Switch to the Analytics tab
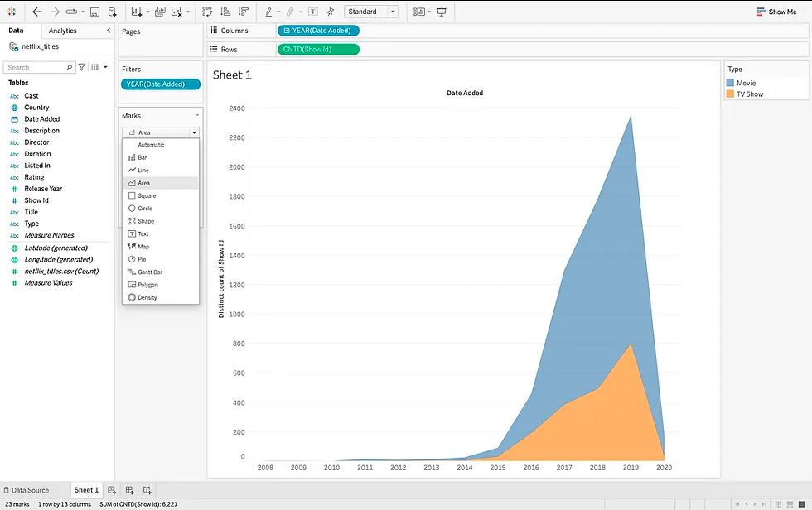This screenshot has height=510, width=812. [x=63, y=31]
